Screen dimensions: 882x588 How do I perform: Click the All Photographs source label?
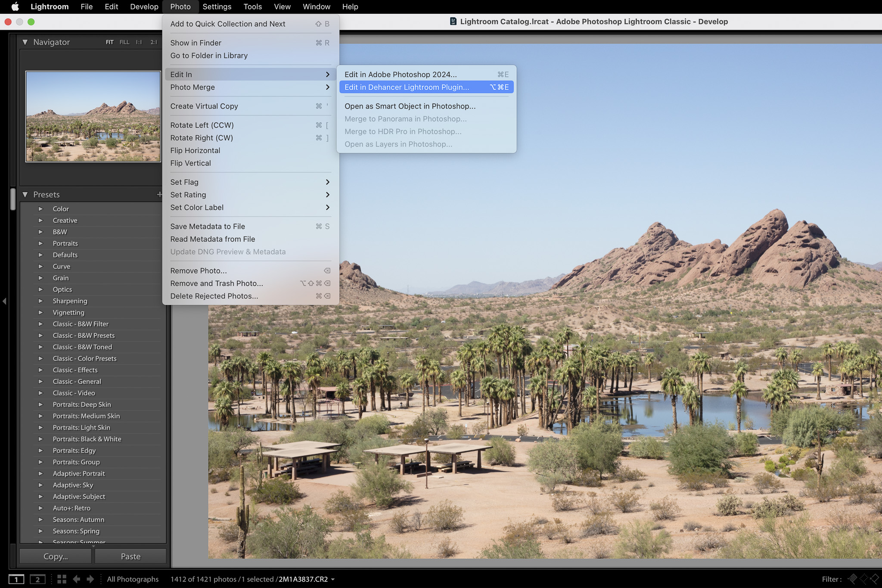click(x=133, y=579)
